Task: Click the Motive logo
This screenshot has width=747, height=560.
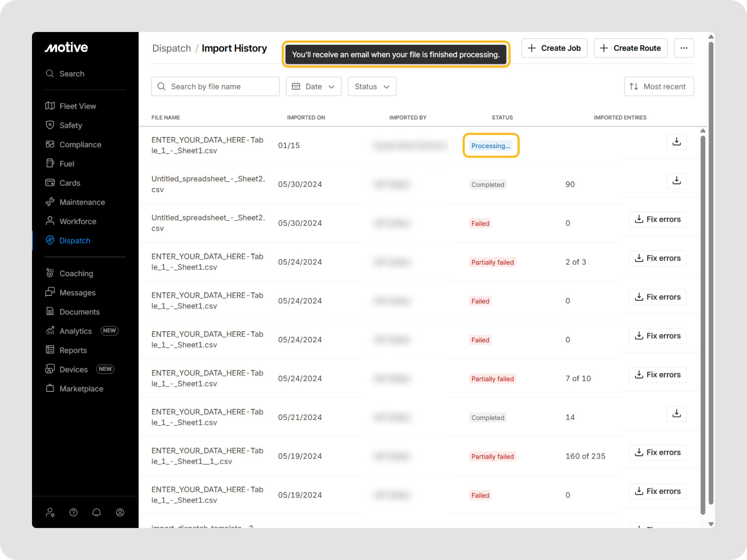Action: pyautogui.click(x=66, y=47)
